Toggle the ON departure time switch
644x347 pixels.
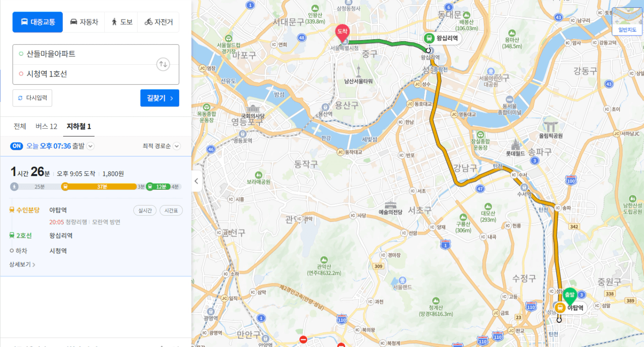pos(17,146)
